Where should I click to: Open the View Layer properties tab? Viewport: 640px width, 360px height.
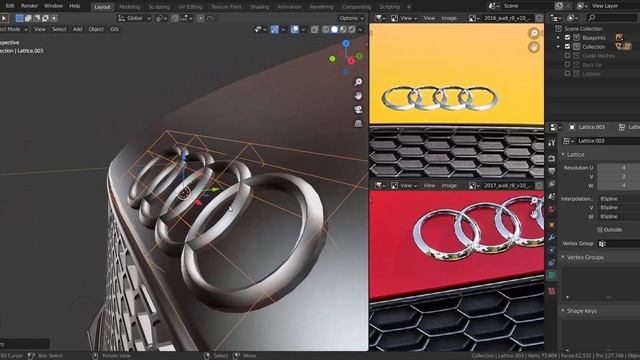[x=552, y=184]
